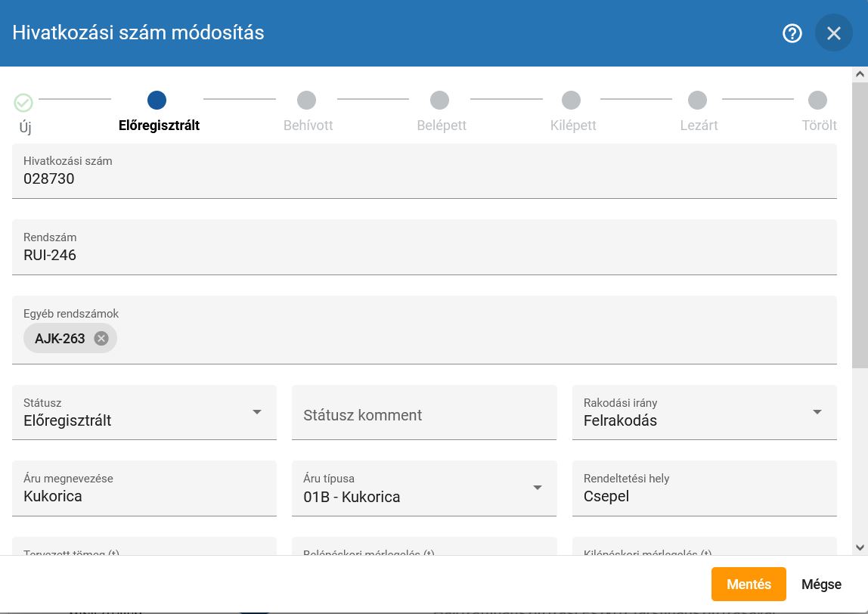Click the Törölt step indicator circle
The height and width of the screenshot is (614, 868).
817,99
